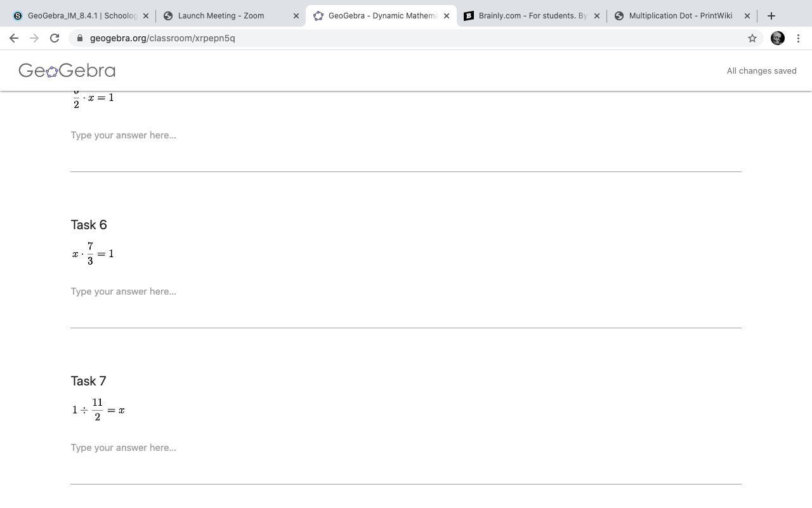Open the Chrome three-dot menu
This screenshot has width=812, height=508.
click(x=799, y=38)
